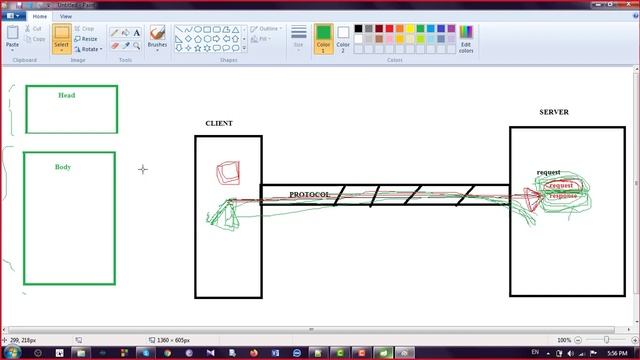The image size is (640, 360).
Task: Choose the purple color swatch
Action: (451, 29)
